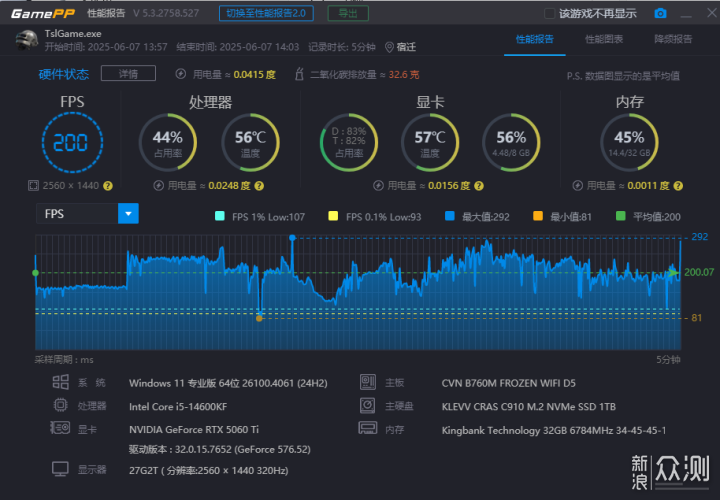The height and width of the screenshot is (500, 720).
Task: Click the total power usage lightning icon
Action: [x=180, y=74]
